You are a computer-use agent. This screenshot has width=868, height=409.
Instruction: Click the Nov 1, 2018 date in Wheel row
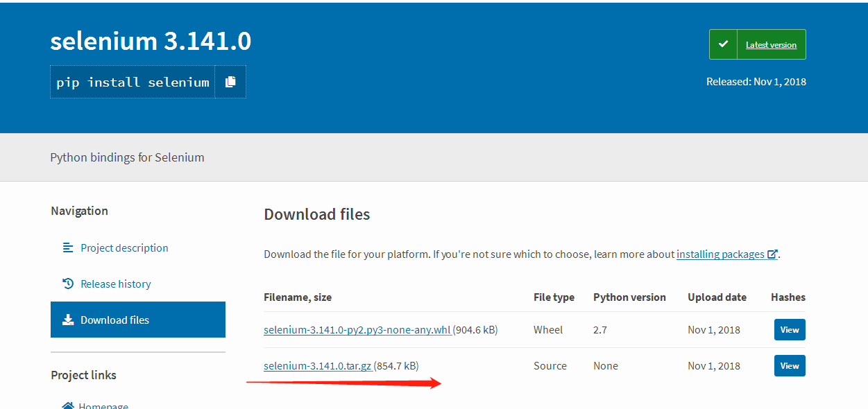[714, 330]
